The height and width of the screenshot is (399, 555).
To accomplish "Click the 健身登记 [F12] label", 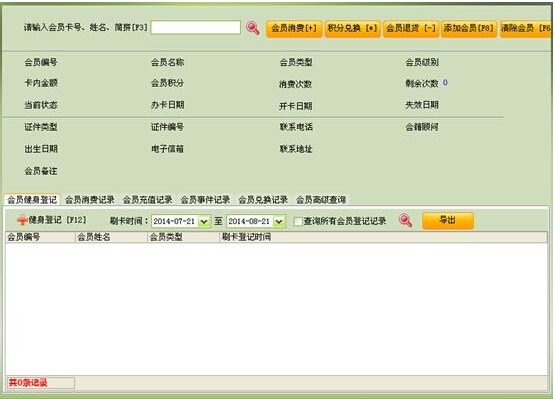I will (57, 220).
